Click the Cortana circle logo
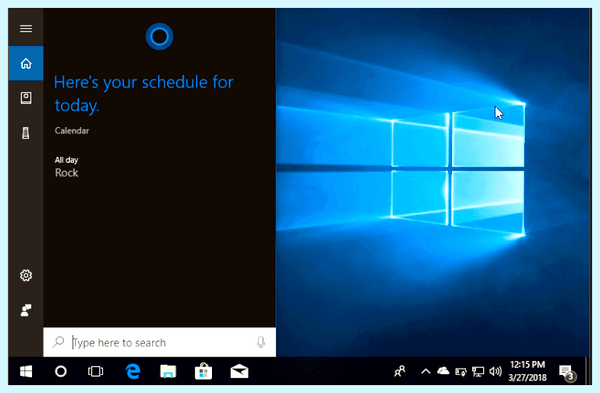Viewport: 600px width, 393px height. 160,37
